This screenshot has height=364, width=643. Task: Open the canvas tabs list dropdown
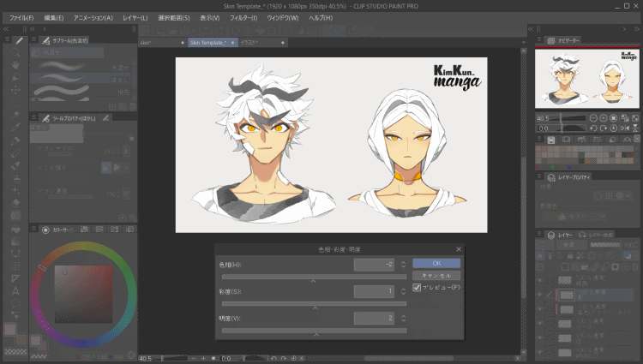523,42
